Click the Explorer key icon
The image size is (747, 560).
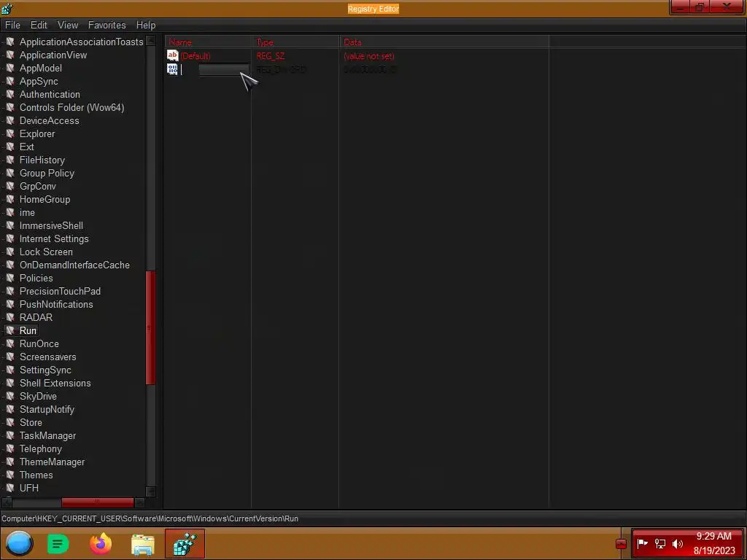10,134
